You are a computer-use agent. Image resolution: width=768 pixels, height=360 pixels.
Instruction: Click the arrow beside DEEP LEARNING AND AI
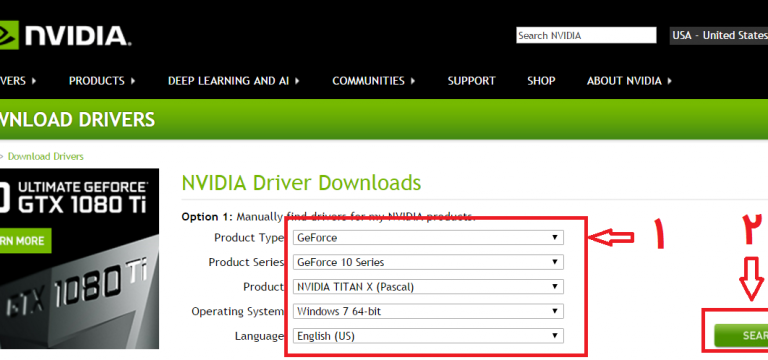[297, 81]
